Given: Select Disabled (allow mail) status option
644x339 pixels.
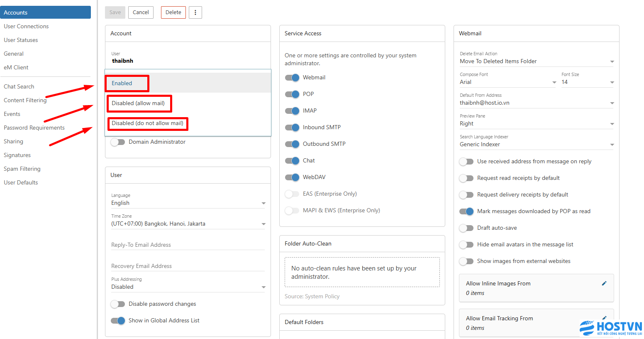Looking at the screenshot, I should point(138,103).
